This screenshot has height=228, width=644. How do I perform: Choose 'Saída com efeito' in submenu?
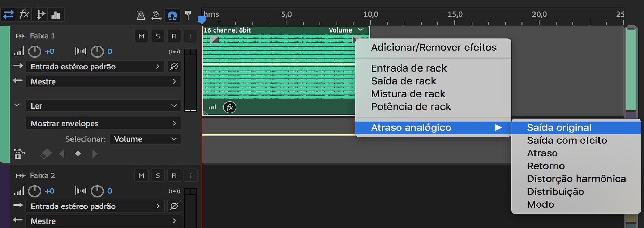click(x=576, y=140)
